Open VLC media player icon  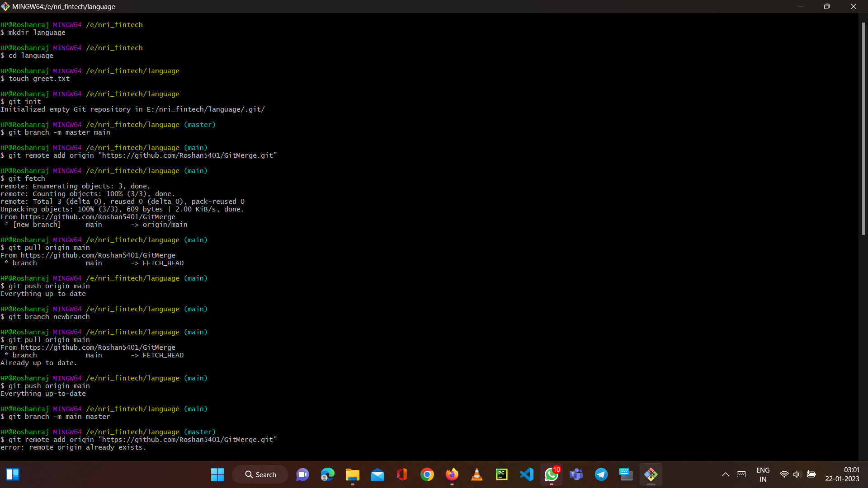[476, 474]
